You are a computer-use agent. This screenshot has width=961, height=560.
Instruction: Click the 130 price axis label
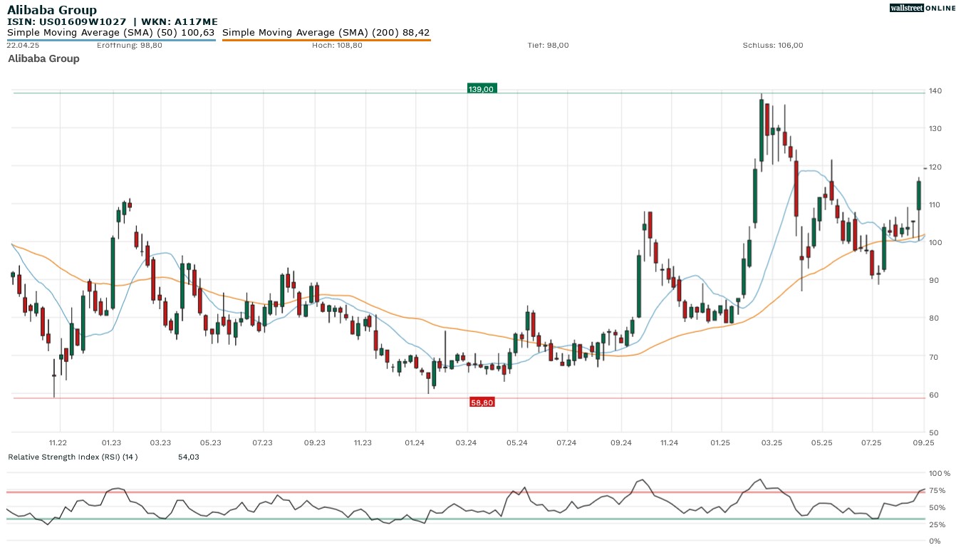click(x=935, y=129)
